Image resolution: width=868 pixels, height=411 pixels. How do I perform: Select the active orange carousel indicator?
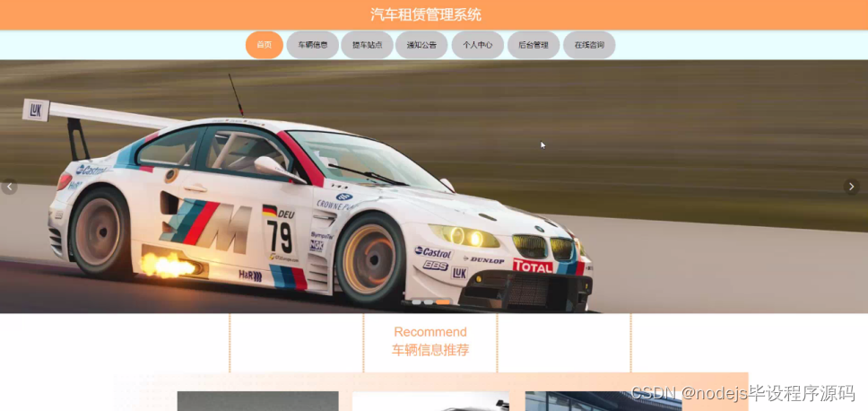pos(443,302)
